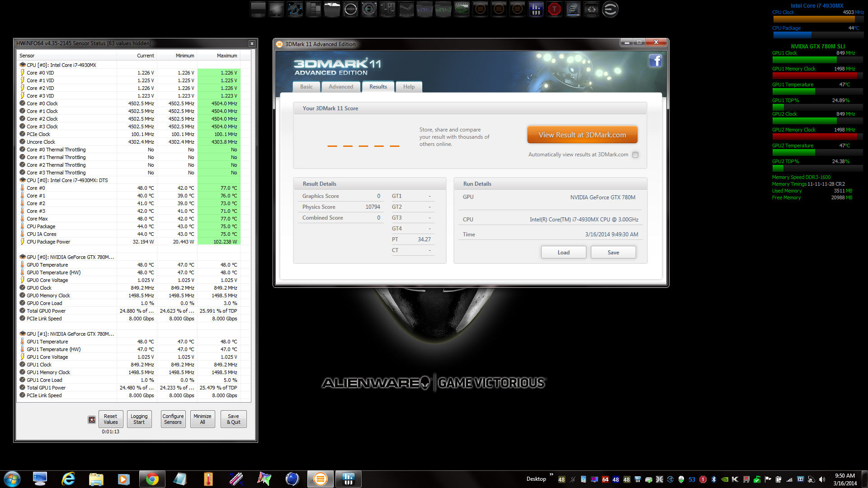Open the volume speaker tray icon

pyautogui.click(x=822, y=479)
